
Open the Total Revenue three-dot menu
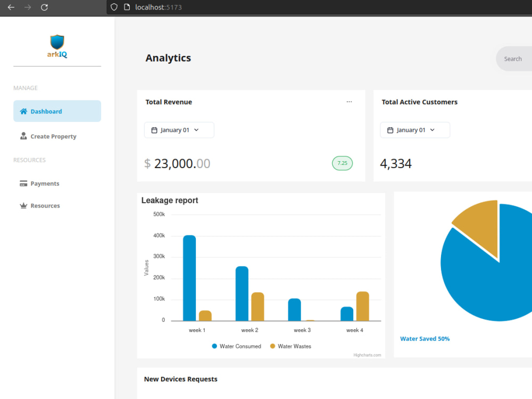pos(349,102)
